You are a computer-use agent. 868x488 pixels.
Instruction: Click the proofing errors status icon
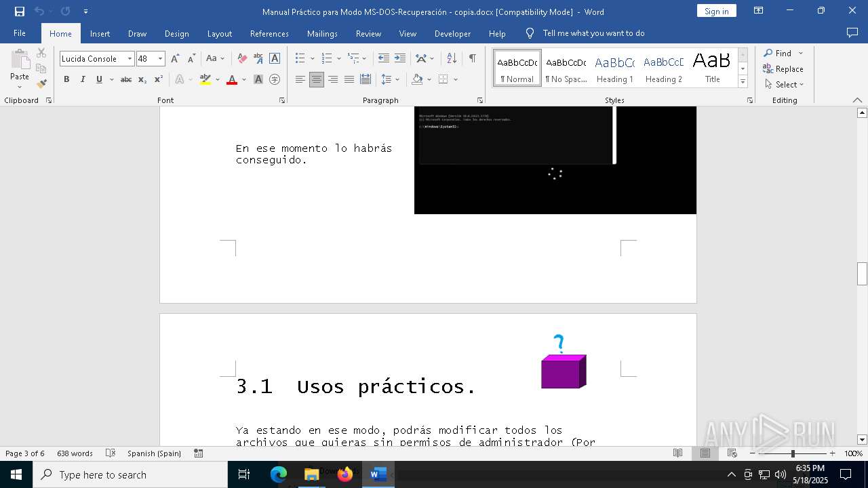pos(111,453)
